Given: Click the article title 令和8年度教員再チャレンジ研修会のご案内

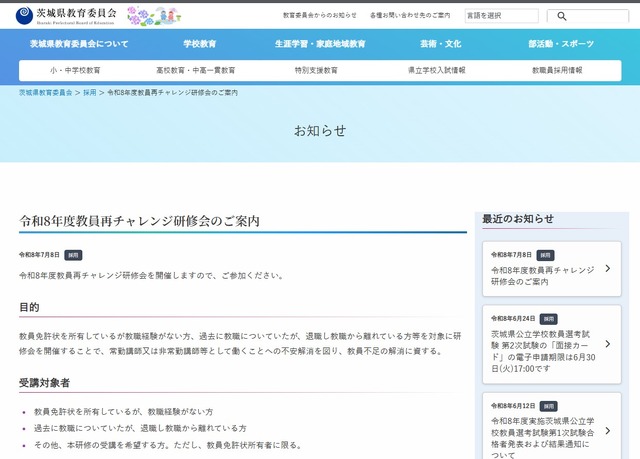Looking at the screenshot, I should (x=139, y=221).
